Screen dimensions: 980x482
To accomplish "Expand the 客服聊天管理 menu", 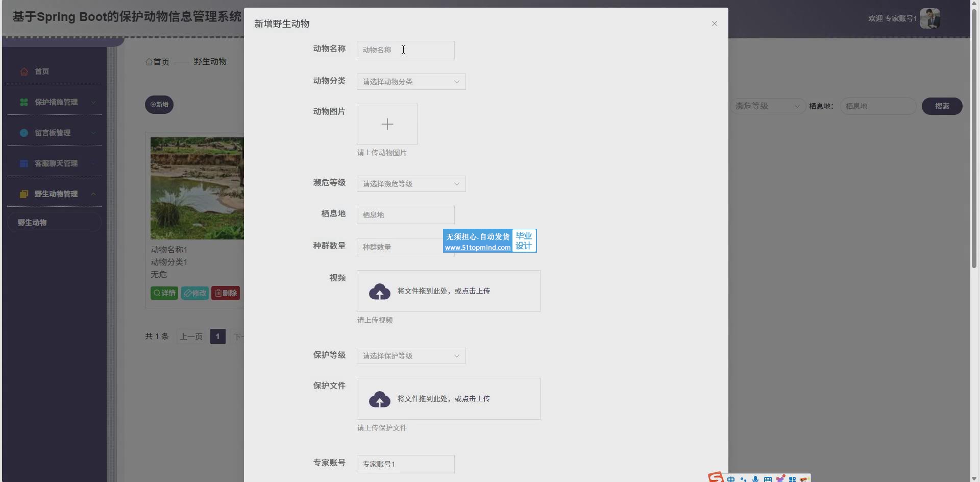I will point(56,163).
